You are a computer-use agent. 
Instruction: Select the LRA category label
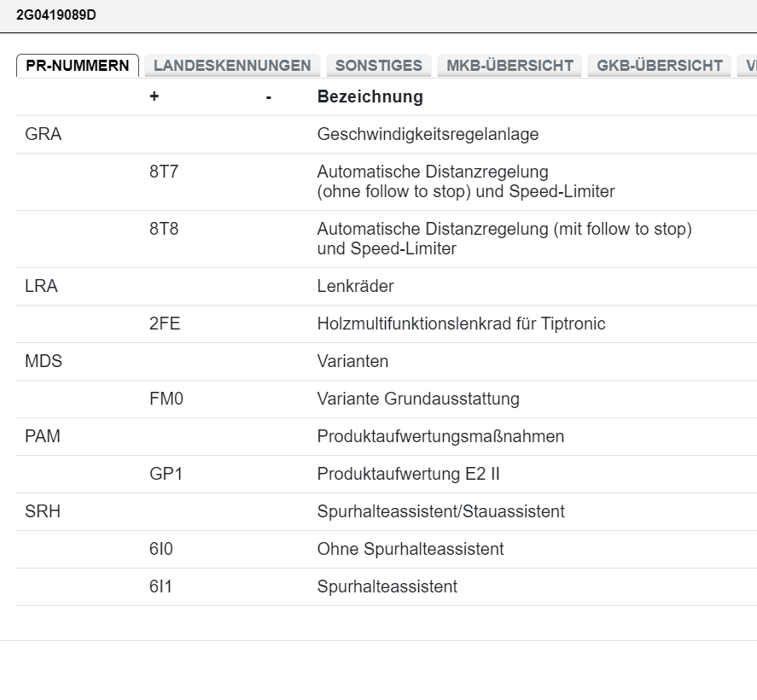tap(42, 286)
